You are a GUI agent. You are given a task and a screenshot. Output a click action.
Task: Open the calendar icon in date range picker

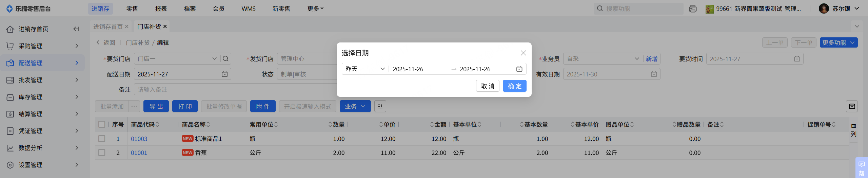(x=519, y=69)
